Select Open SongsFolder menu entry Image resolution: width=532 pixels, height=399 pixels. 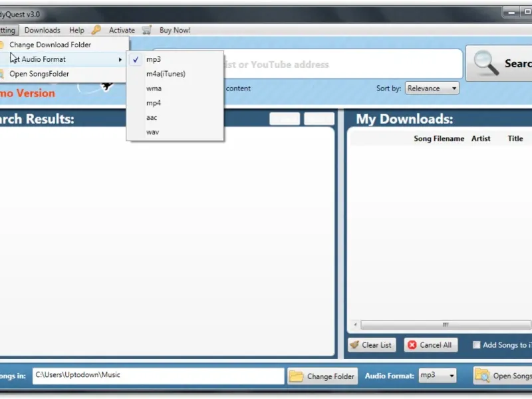[63, 74]
